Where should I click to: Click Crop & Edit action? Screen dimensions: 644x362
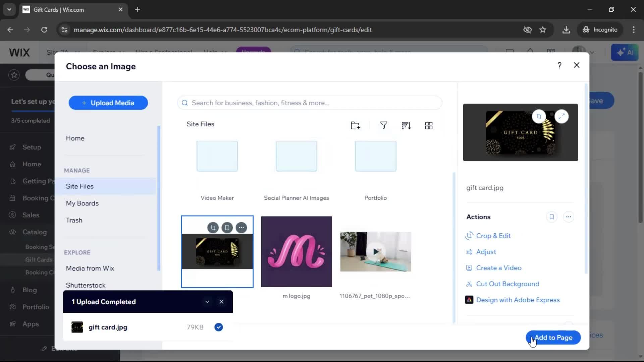tap(488, 236)
